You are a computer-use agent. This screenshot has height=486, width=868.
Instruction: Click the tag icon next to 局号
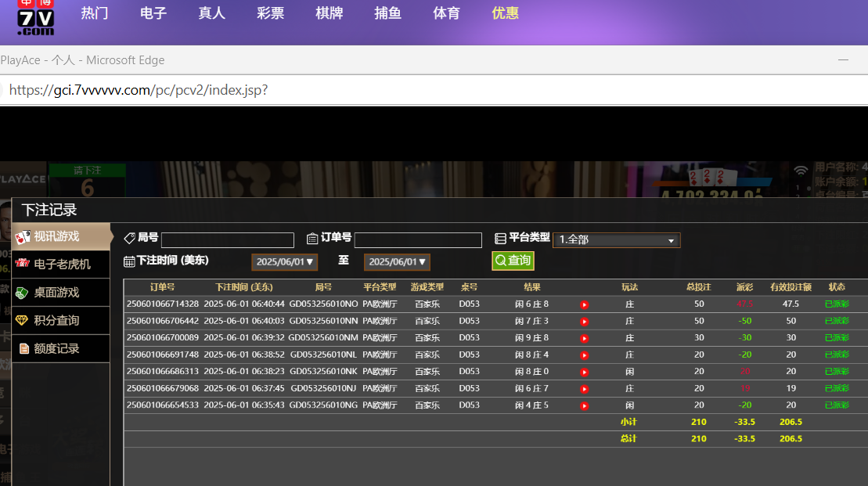(x=129, y=238)
